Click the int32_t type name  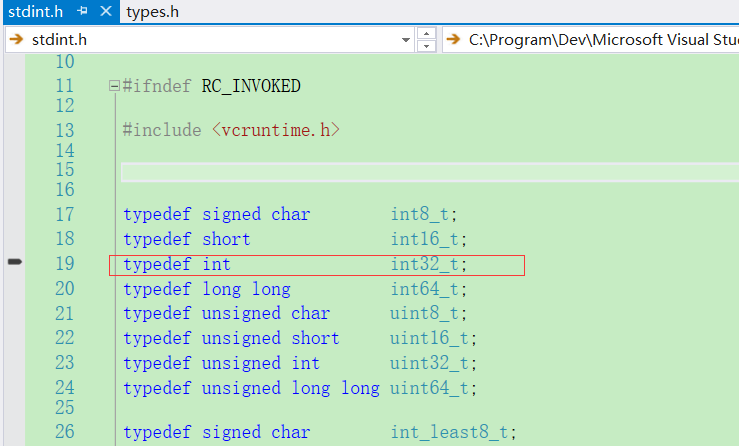[x=424, y=264]
